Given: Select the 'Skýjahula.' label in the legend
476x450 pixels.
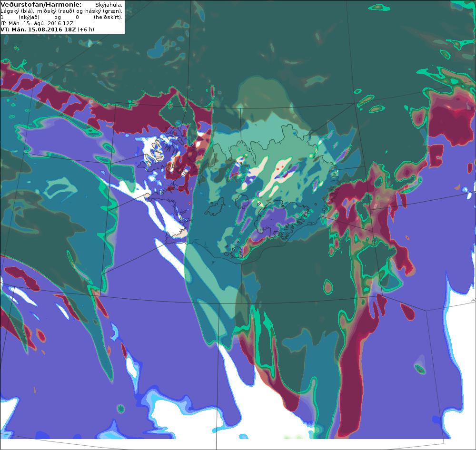Looking at the screenshot, I should (x=109, y=5).
